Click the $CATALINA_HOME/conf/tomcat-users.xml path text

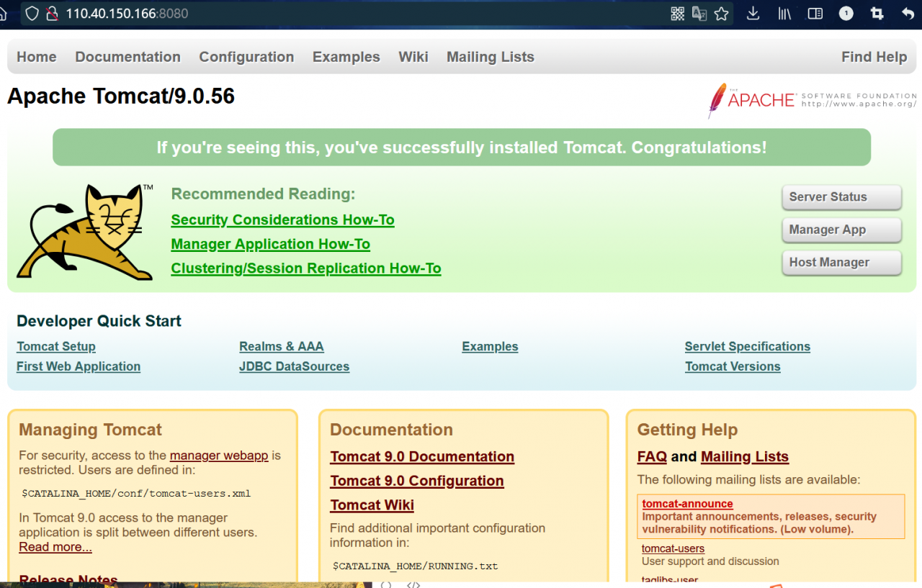[x=136, y=494]
